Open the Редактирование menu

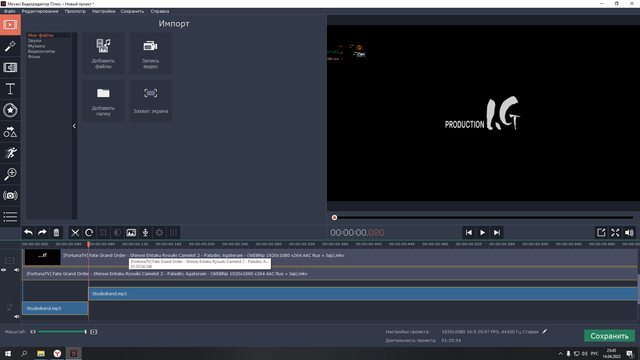[40, 11]
